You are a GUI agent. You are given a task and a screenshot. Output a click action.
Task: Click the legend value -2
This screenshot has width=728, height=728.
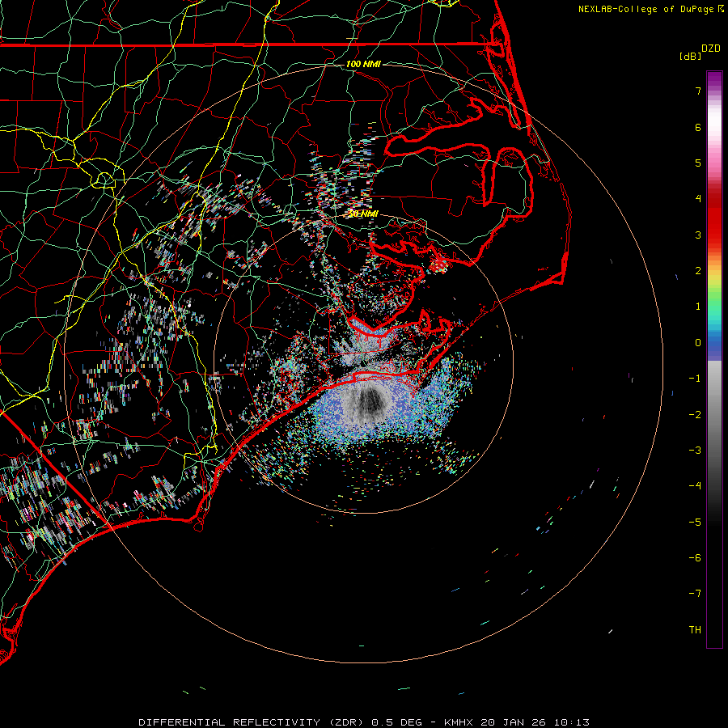(695, 415)
